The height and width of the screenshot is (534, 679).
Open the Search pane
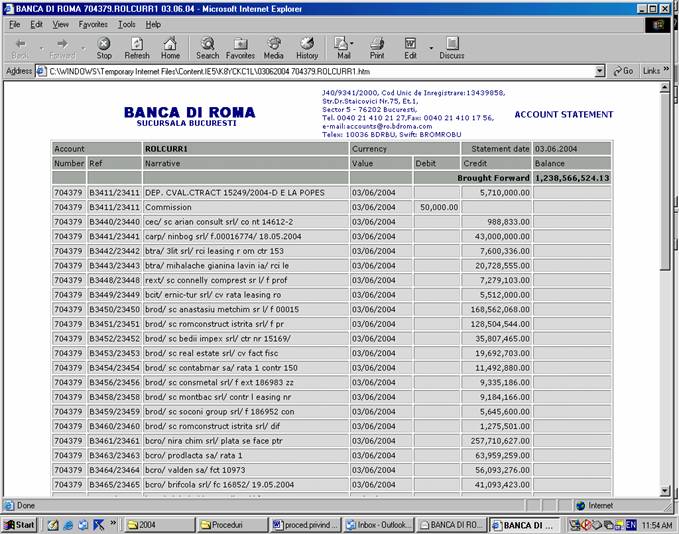[207, 48]
